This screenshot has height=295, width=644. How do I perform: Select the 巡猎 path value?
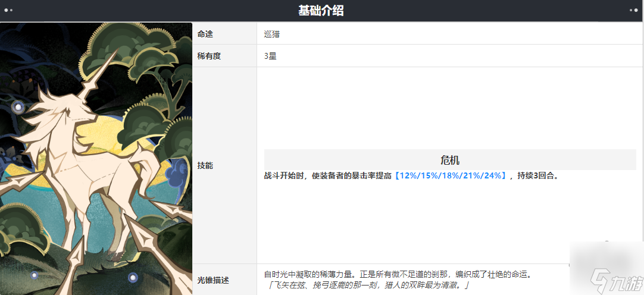(x=272, y=34)
